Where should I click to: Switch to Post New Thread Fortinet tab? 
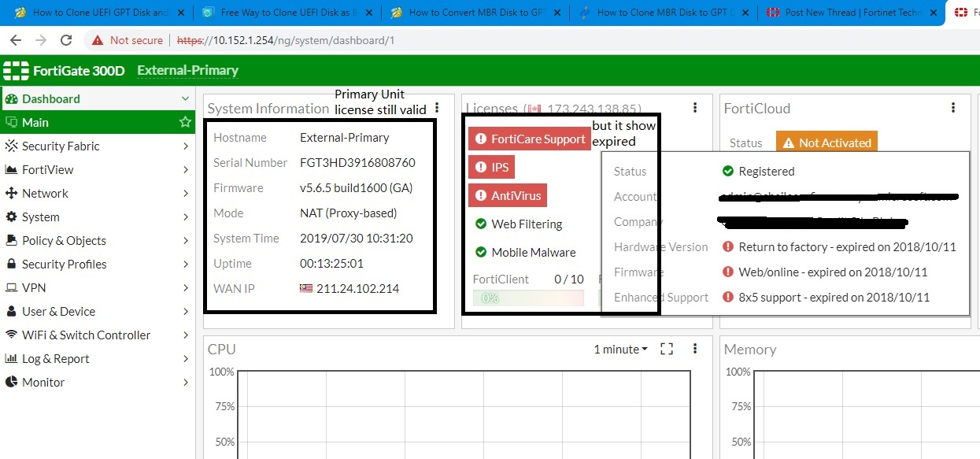click(851, 13)
